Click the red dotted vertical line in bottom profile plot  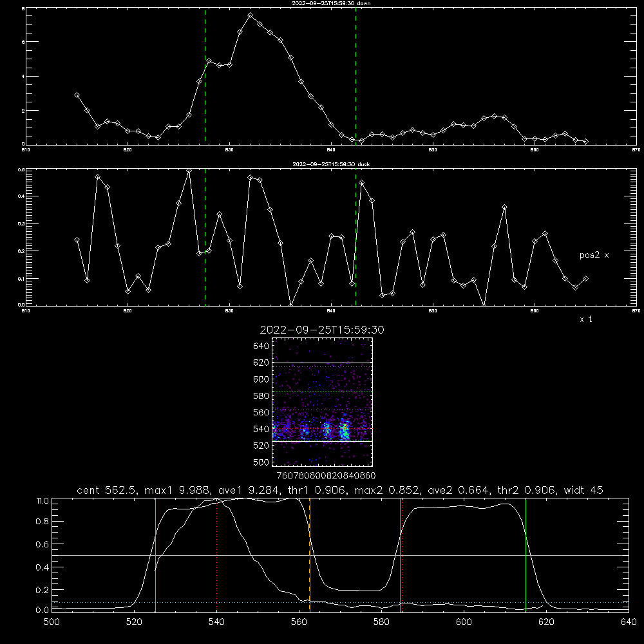click(x=217, y=555)
